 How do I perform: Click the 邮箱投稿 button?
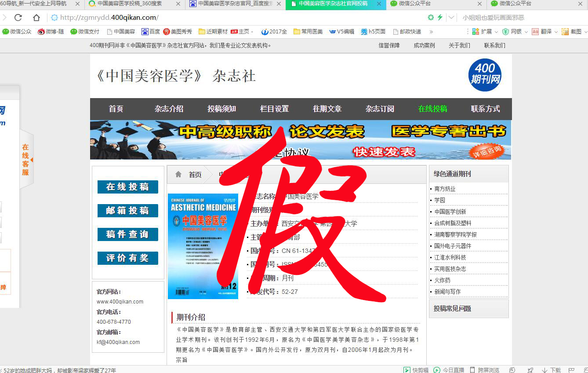(x=127, y=211)
